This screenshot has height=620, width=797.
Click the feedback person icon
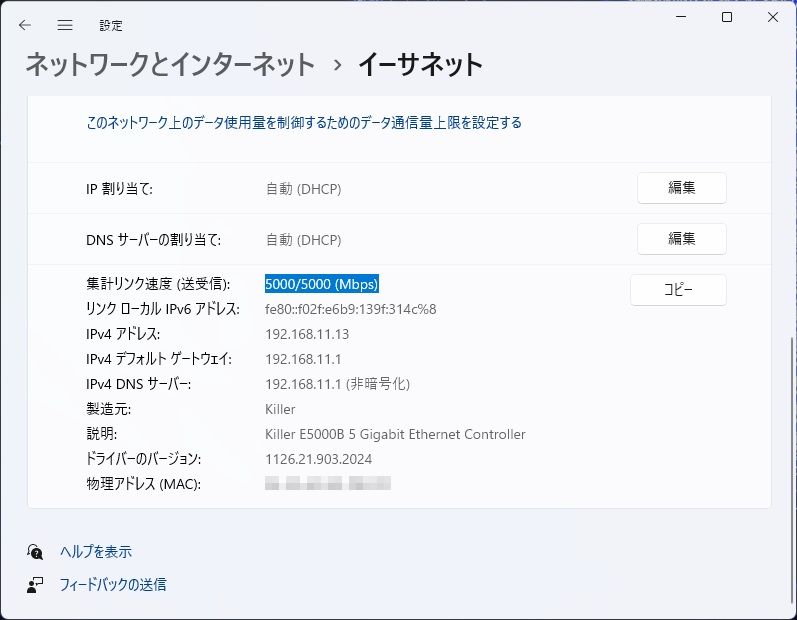[36, 585]
